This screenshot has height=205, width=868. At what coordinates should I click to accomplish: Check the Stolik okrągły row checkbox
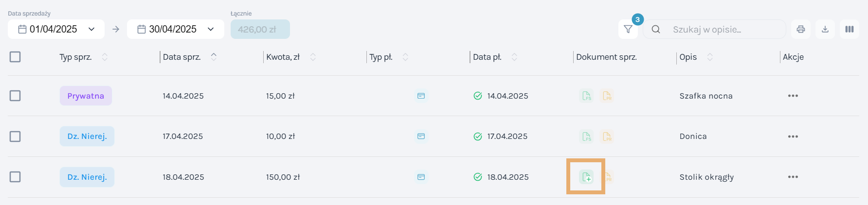(15, 177)
